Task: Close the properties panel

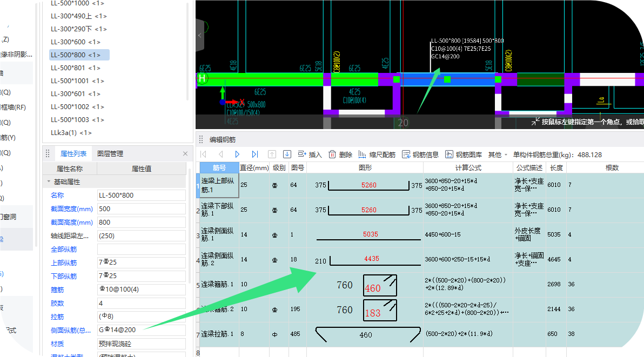Action: pyautogui.click(x=185, y=153)
